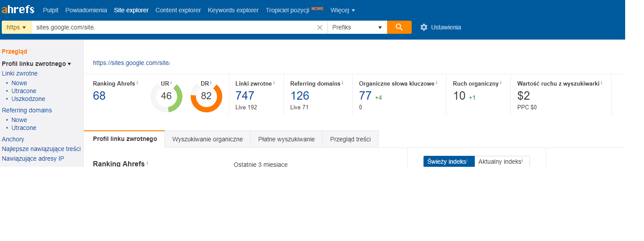Open Pulpit in the top menu
Image resolution: width=644 pixels, height=241 pixels.
tap(51, 10)
